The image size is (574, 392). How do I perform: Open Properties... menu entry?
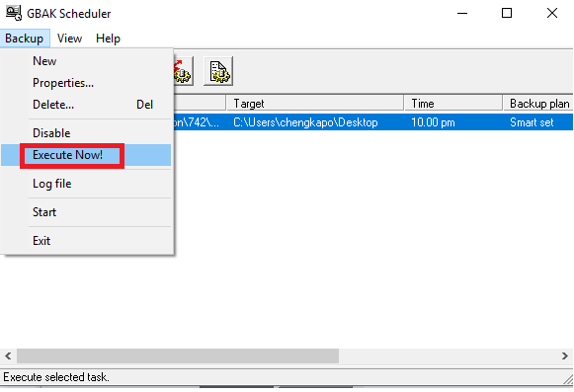[x=86, y=83]
